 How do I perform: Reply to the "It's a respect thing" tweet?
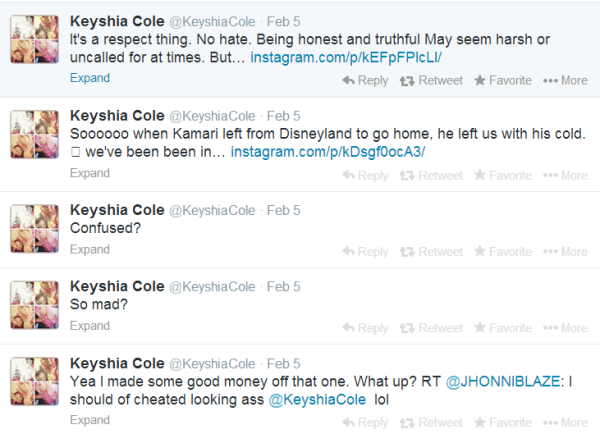tap(365, 81)
